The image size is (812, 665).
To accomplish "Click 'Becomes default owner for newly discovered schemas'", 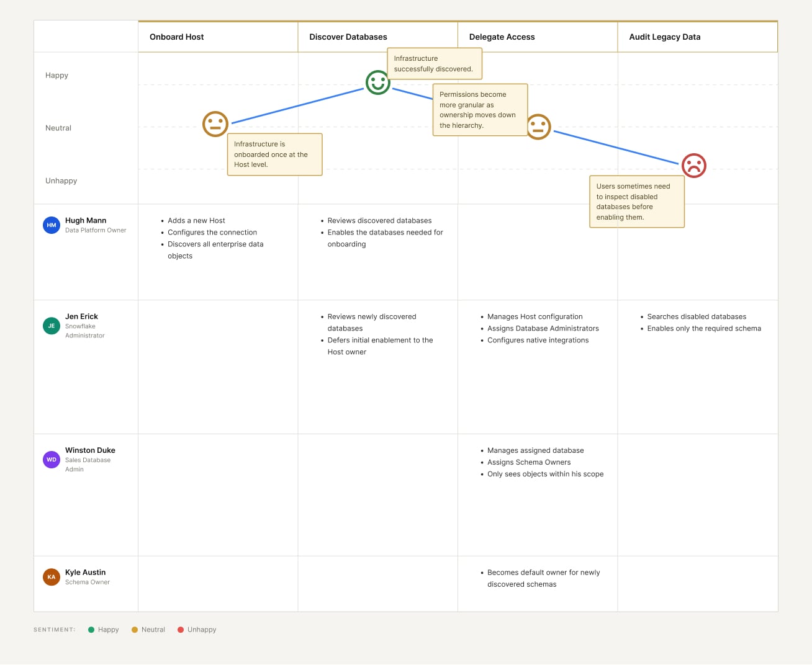I will pyautogui.click(x=543, y=578).
